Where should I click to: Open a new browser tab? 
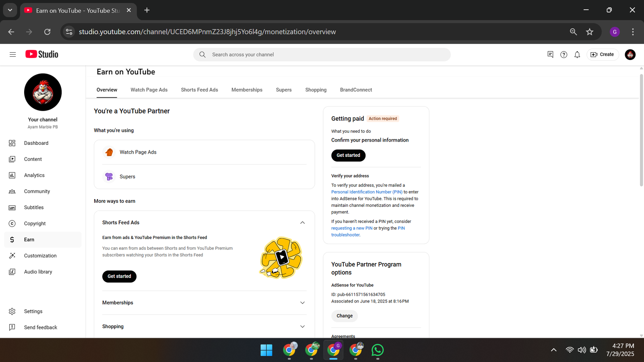click(x=147, y=10)
